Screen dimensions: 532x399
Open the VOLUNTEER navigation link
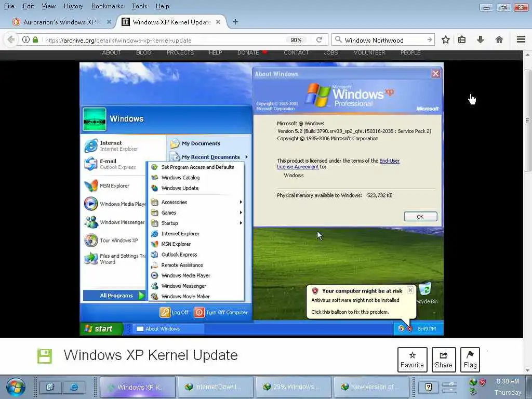(369, 52)
